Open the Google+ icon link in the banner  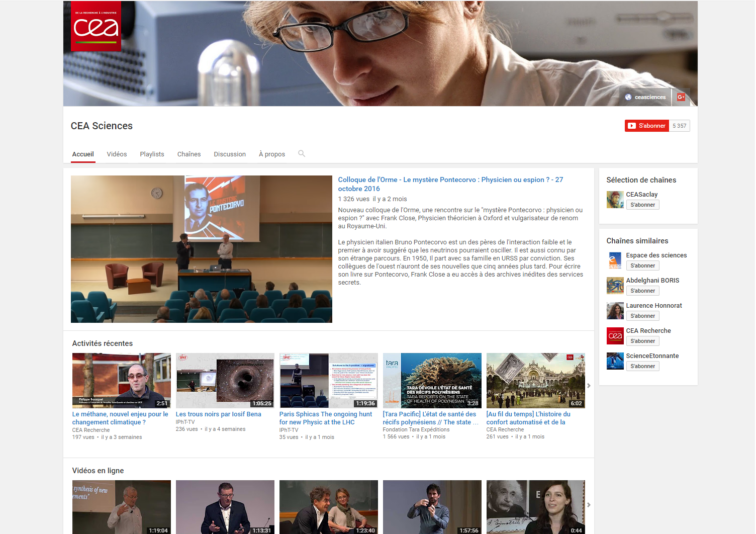pyautogui.click(x=681, y=97)
